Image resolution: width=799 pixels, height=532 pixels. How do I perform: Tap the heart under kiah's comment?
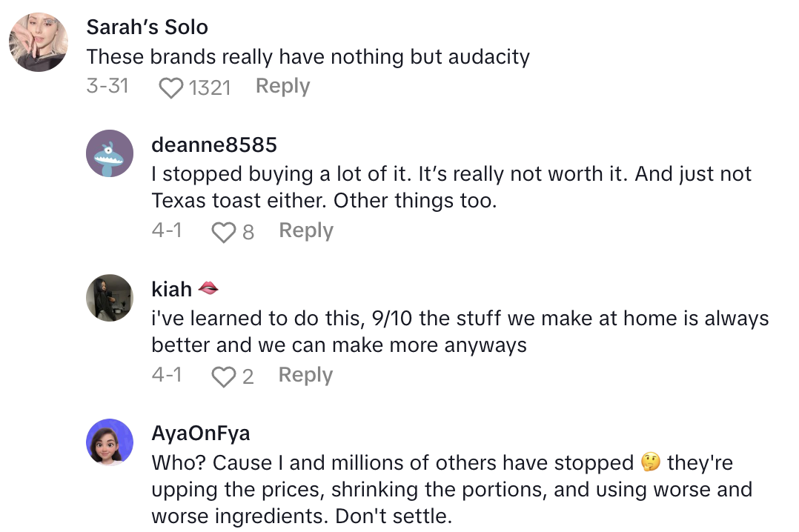point(223,376)
